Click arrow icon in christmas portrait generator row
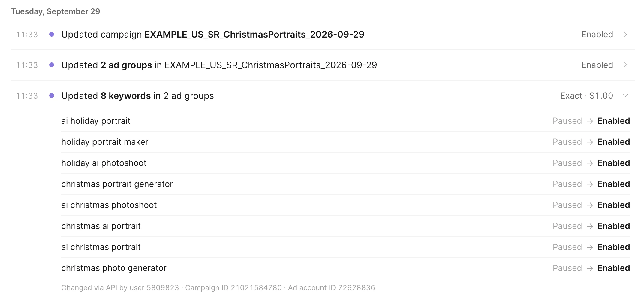This screenshot has height=298, width=644. (590, 184)
